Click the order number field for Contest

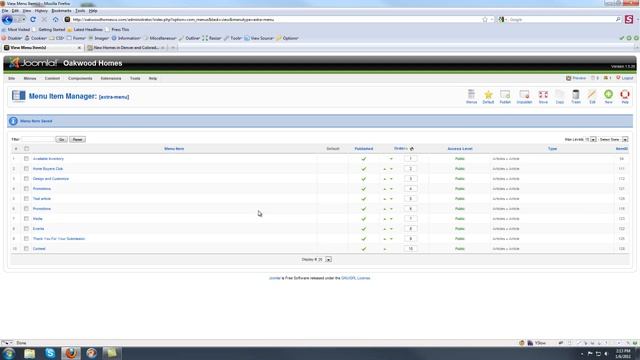pos(411,249)
